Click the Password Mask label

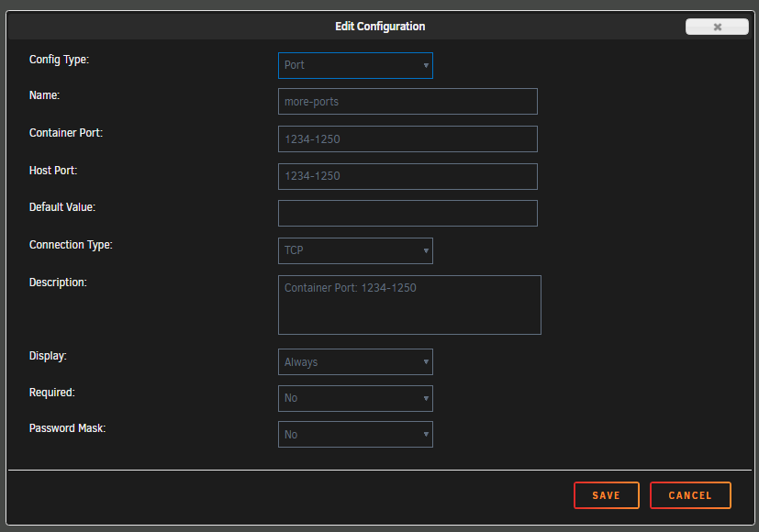pyautogui.click(x=67, y=428)
